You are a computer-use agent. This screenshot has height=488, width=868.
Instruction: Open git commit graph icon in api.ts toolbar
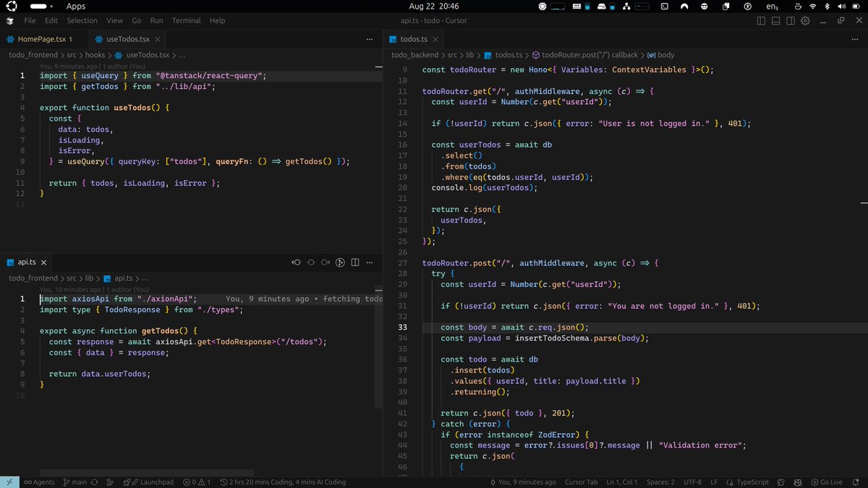pos(341,262)
